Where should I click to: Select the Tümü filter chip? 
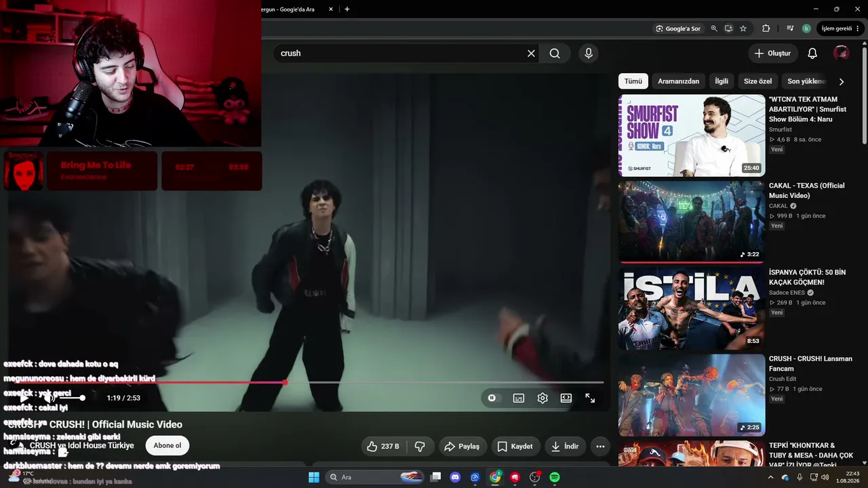(633, 81)
